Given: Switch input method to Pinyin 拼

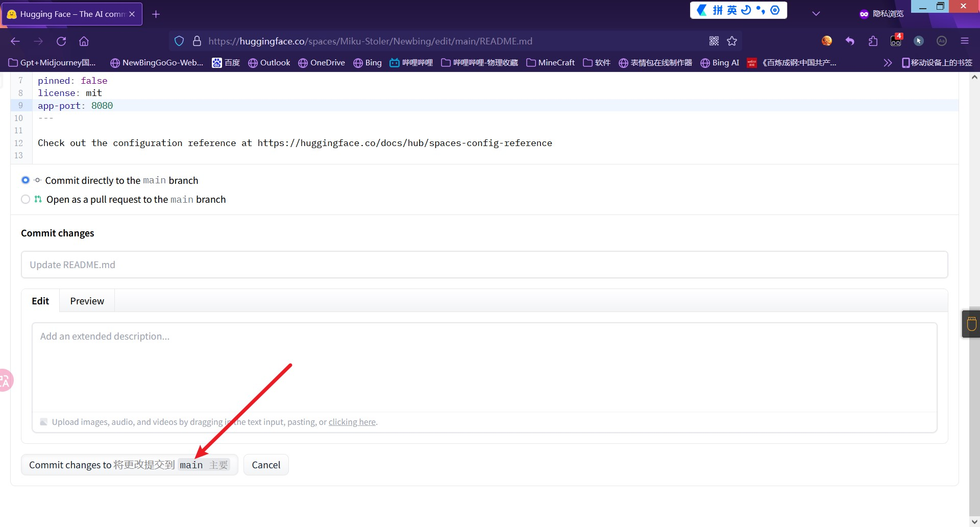Looking at the screenshot, I should [x=718, y=10].
